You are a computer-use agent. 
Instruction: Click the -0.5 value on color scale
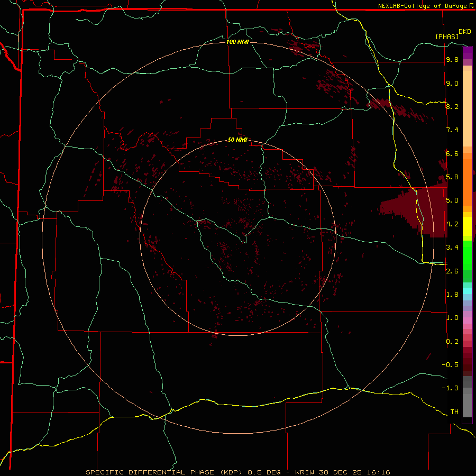(450, 365)
